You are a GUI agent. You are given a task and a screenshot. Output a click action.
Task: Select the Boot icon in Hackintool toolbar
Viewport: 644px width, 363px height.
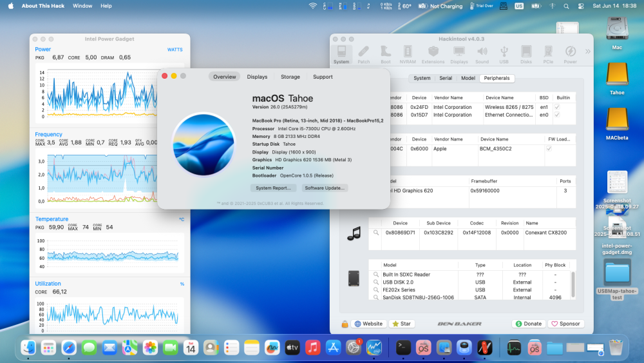[385, 54]
